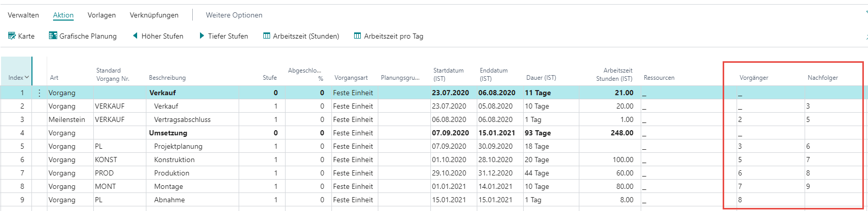The image size is (868, 211).
Task: Click end date 31.12.2020 in Produktion row
Action: [x=495, y=173]
